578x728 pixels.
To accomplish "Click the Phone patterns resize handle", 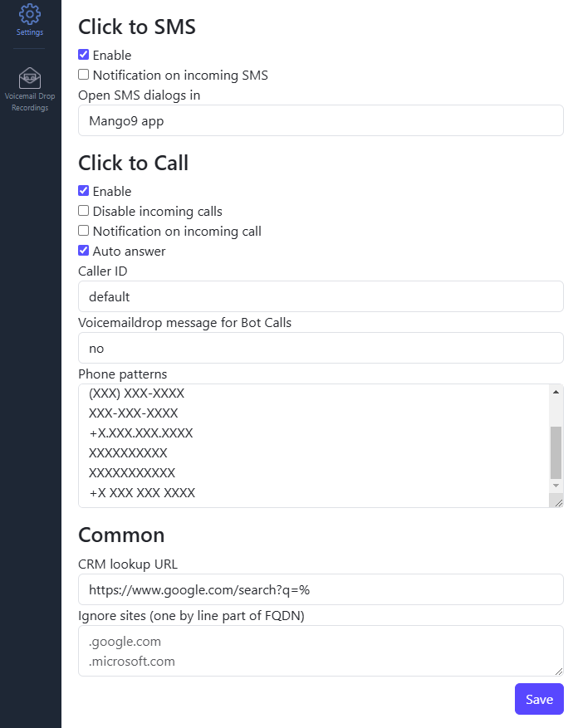I will [557, 502].
